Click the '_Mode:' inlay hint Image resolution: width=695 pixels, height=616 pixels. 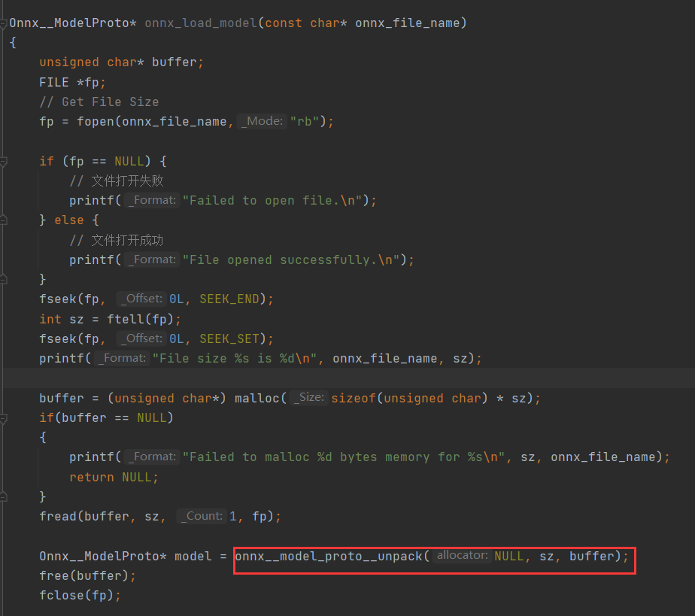(262, 121)
